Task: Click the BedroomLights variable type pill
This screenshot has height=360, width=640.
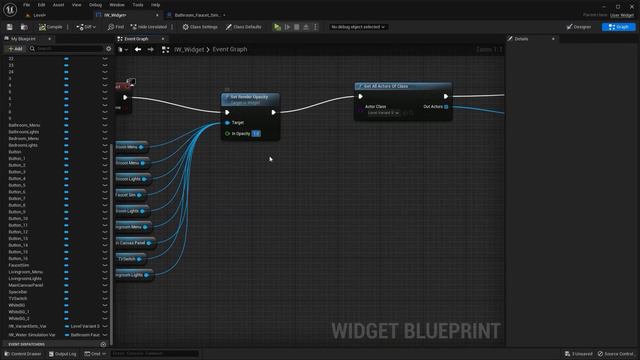Action: point(66,145)
